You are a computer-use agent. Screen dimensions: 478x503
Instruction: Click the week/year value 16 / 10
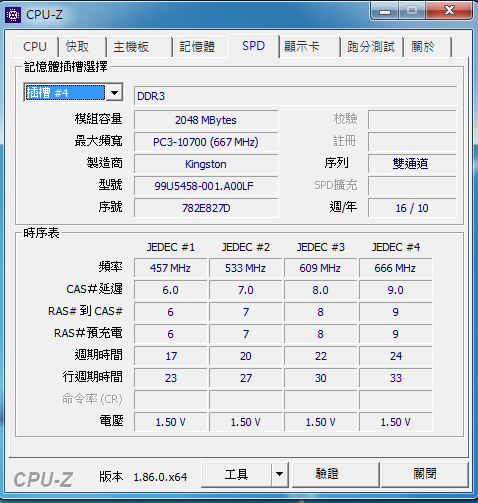412,208
